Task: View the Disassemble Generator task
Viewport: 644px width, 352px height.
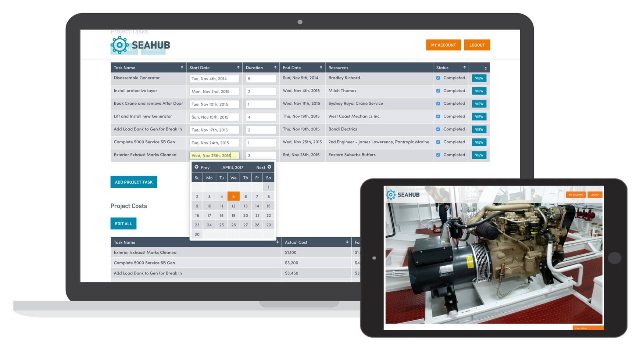Action: point(479,78)
